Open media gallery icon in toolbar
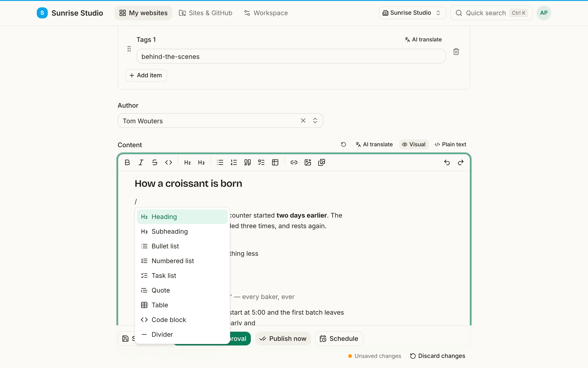Screen dimensions: 588x368 [x=322, y=162]
